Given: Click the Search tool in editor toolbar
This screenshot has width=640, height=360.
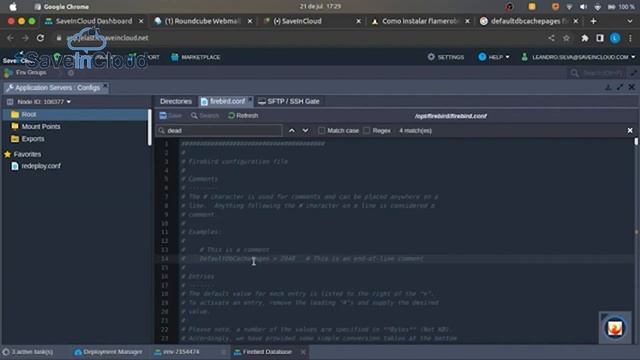Looking at the screenshot, I should [x=205, y=116].
